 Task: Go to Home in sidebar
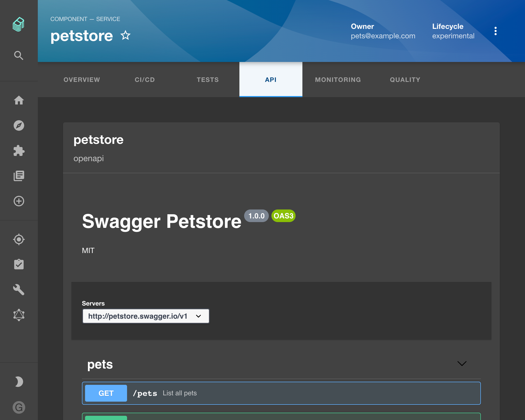coord(19,100)
